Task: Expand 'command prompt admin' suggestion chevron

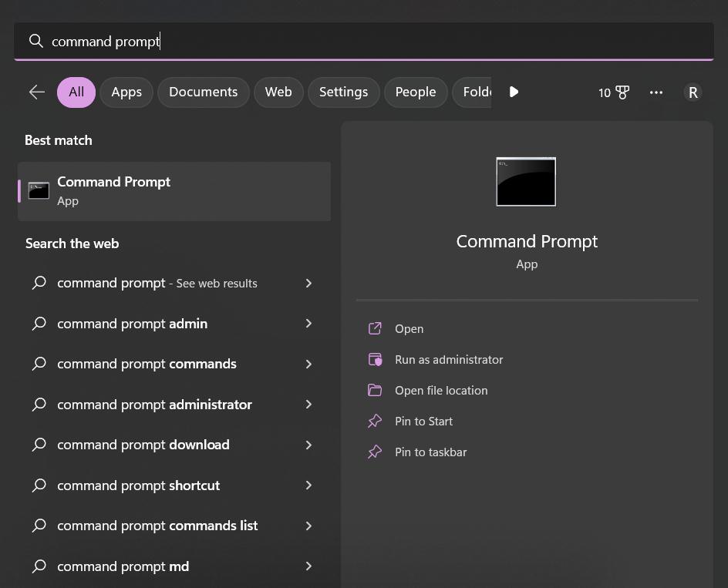Action: pyautogui.click(x=308, y=324)
